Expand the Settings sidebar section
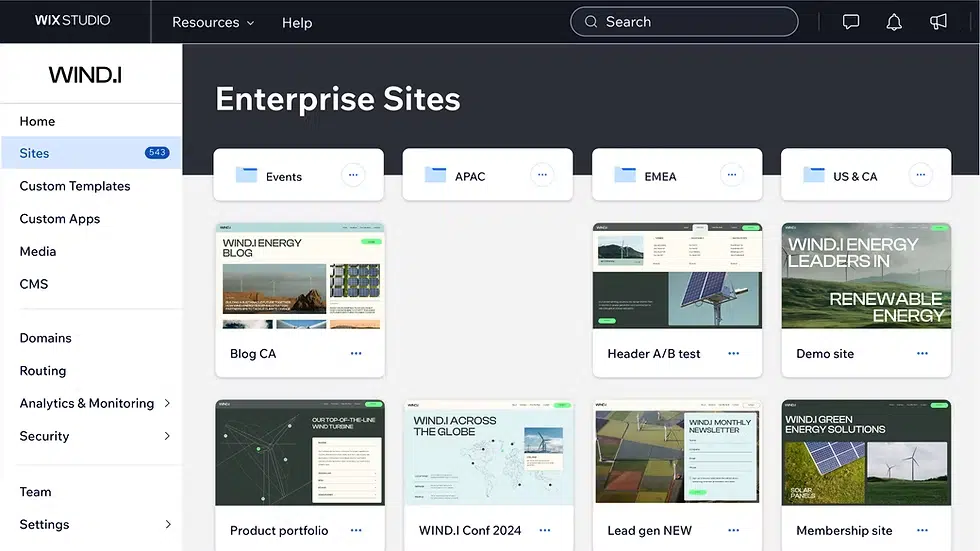Screen dimensions: 980x551 coord(94,525)
